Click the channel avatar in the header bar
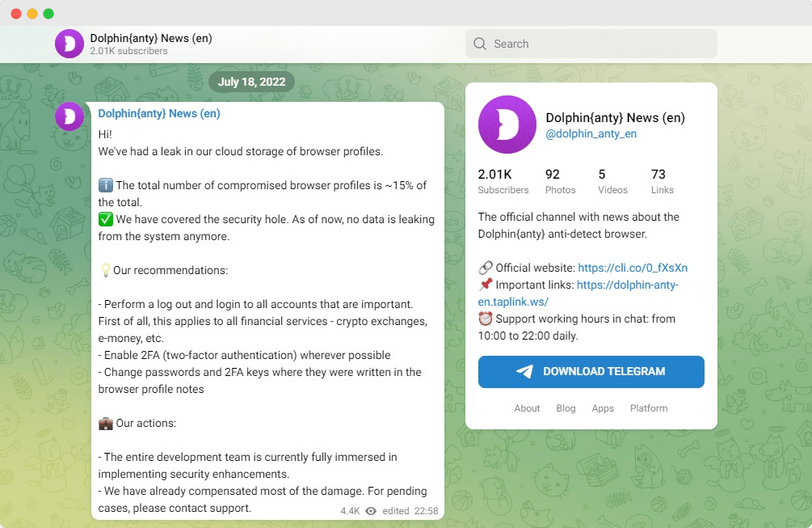Viewport: 812px width, 528px height. point(69,44)
